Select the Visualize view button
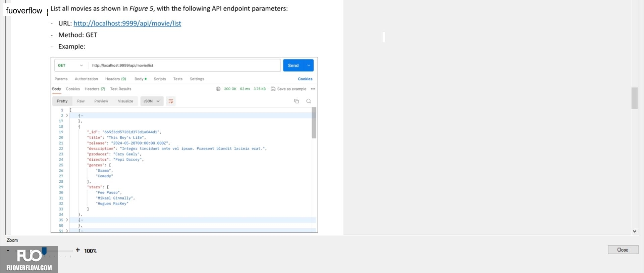Image resolution: width=644 pixels, height=273 pixels. tap(125, 101)
